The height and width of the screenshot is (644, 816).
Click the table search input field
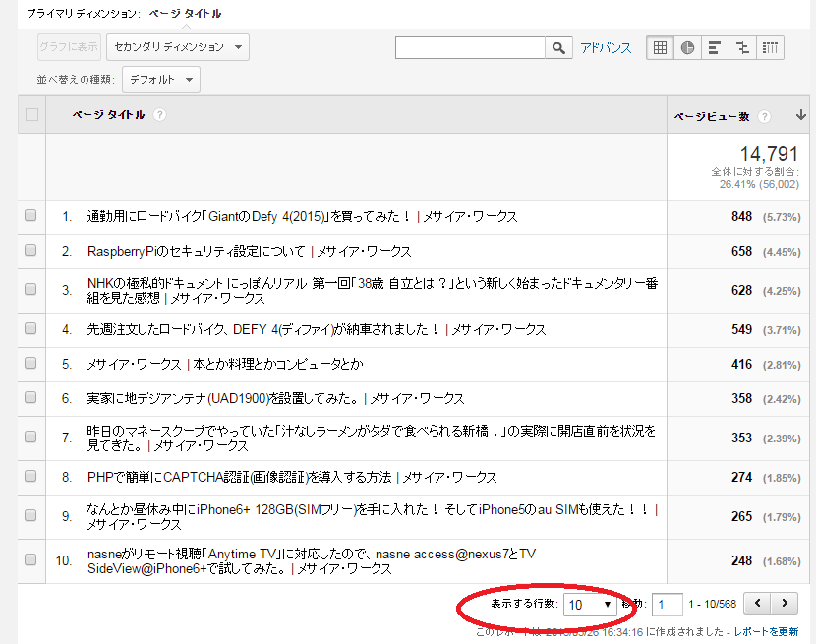point(470,47)
